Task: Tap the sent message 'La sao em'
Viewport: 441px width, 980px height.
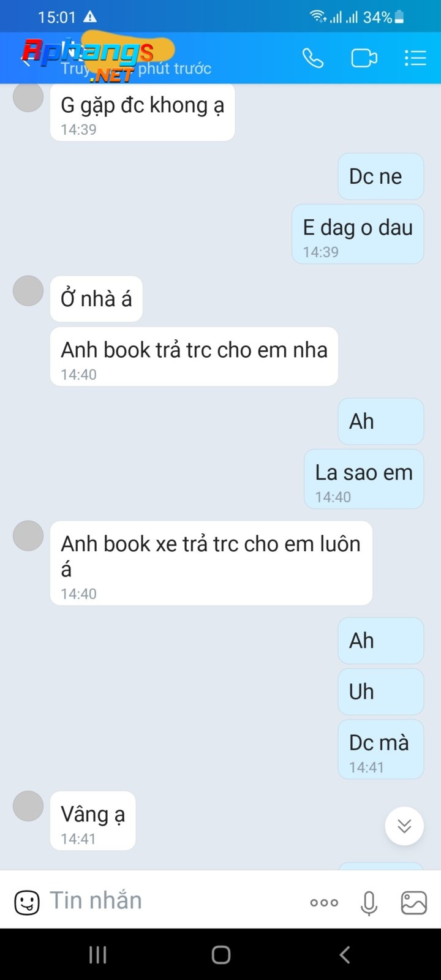Action: point(364,479)
